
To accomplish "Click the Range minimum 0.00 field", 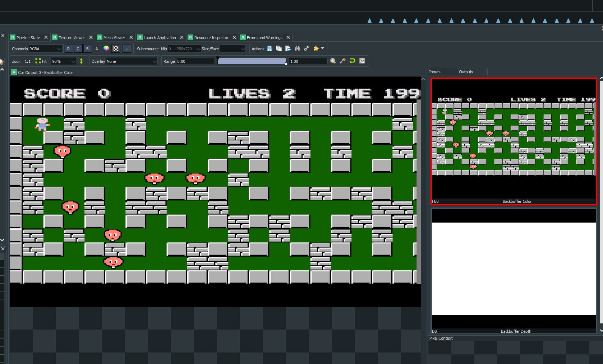I will click(x=195, y=61).
